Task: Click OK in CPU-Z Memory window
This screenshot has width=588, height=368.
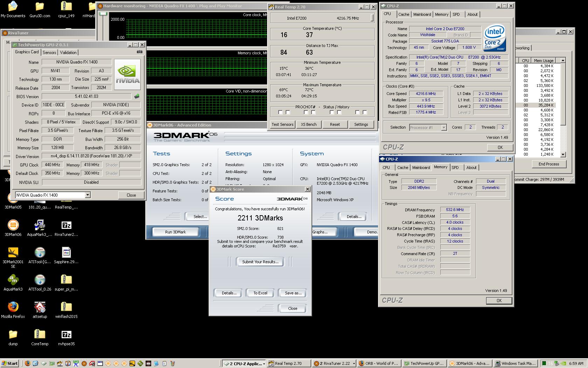Action: pyautogui.click(x=499, y=301)
